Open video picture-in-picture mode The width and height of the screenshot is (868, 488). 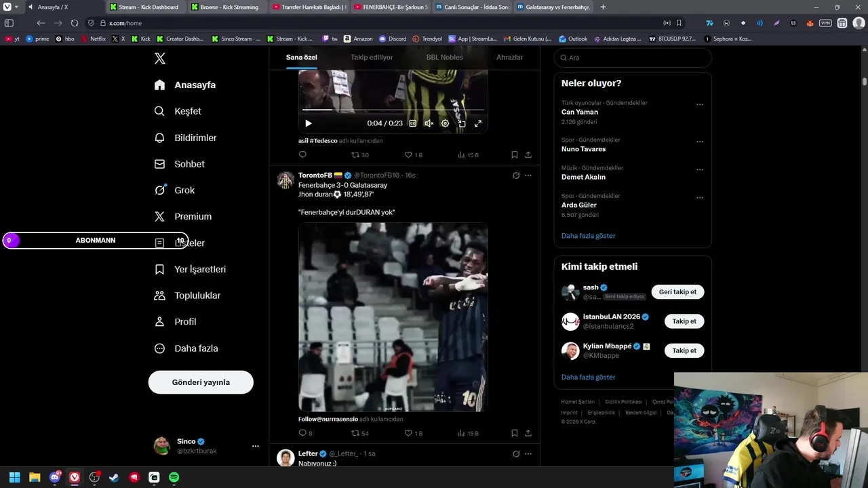[462, 123]
